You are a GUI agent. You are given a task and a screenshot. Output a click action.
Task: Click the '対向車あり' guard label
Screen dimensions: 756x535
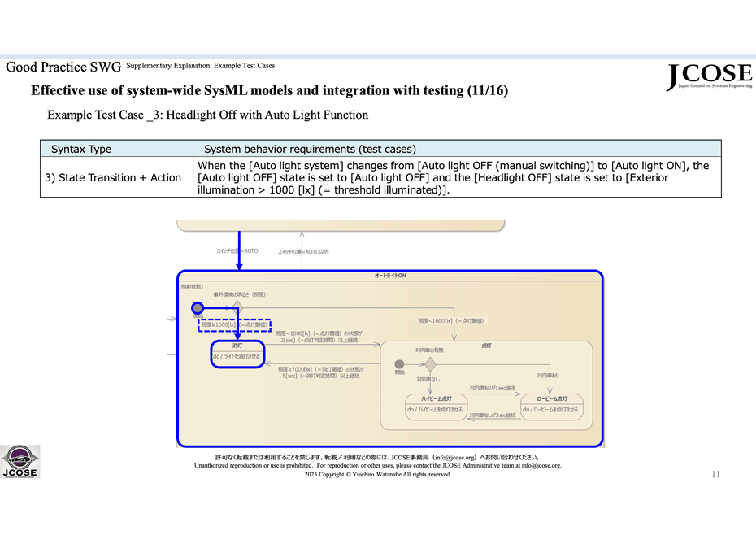tap(548, 376)
